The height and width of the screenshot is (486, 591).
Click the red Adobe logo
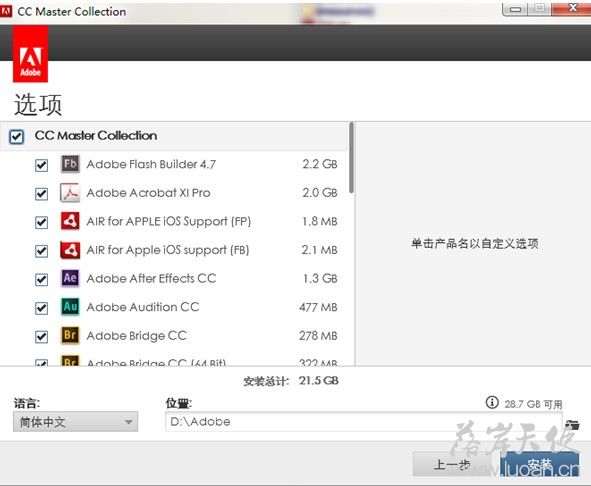pyautogui.click(x=31, y=54)
